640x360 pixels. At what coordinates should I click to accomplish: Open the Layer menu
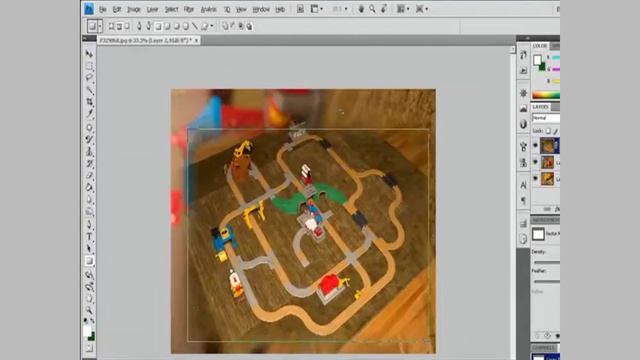152,9
